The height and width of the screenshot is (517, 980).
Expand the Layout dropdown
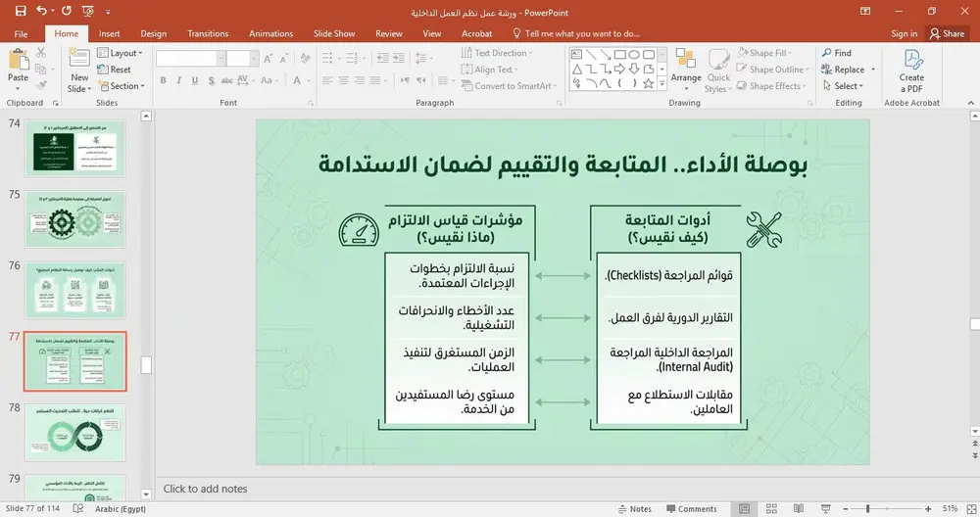[120, 53]
